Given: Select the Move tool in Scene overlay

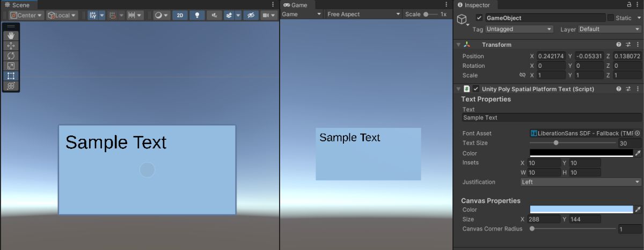Looking at the screenshot, I should (x=11, y=46).
